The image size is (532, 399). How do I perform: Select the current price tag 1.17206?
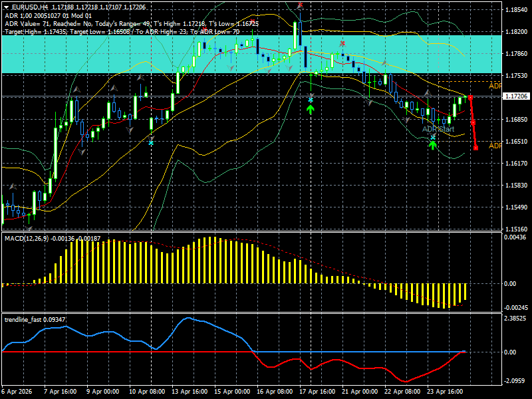coord(517,96)
